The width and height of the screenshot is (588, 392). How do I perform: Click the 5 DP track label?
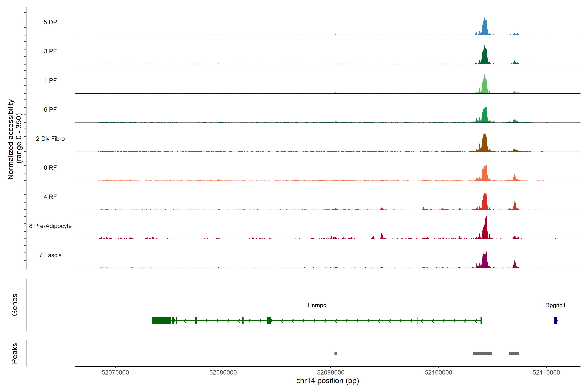point(50,22)
